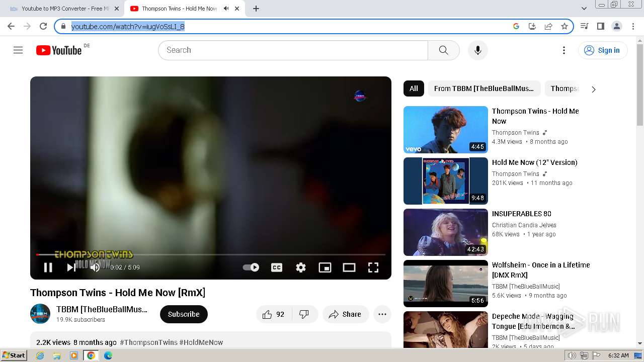This screenshot has height=362, width=644.
Task: Open Hold Me Now (12" Version) thumbnail
Action: coord(446,181)
